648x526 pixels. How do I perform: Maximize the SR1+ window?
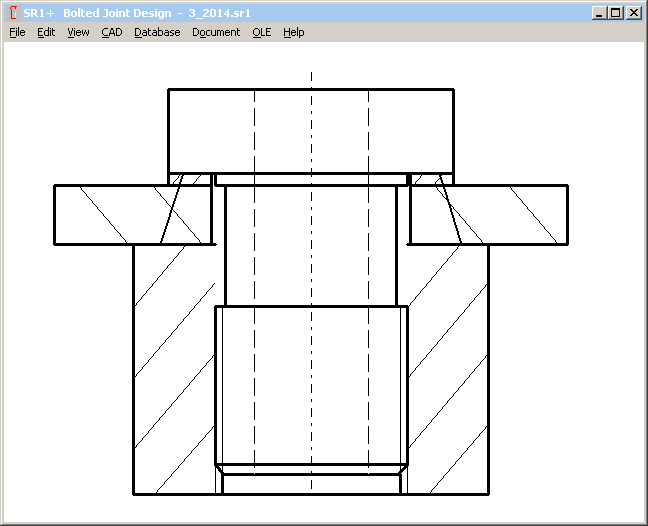click(614, 13)
